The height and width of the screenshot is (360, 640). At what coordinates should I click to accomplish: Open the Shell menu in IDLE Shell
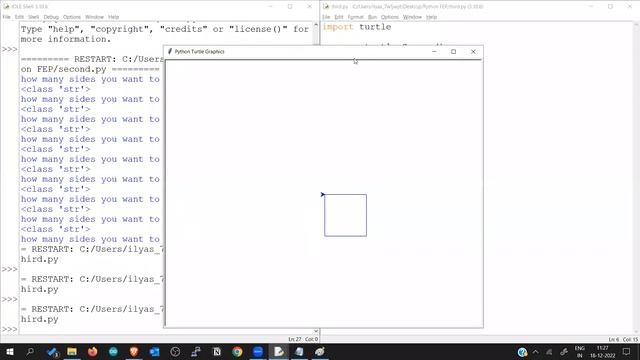click(33, 17)
